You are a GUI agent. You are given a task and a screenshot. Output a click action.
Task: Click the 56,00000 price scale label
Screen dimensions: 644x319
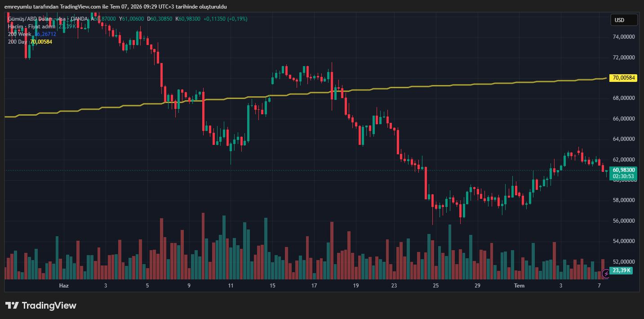pyautogui.click(x=623, y=221)
